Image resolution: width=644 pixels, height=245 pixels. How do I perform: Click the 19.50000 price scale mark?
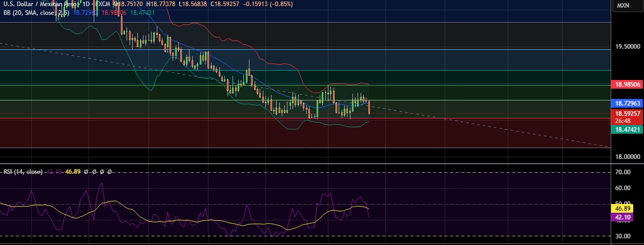tap(627, 47)
